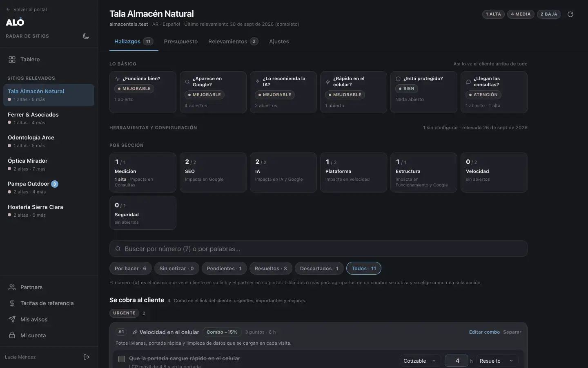Filter by Resueltos · 3

pyautogui.click(x=271, y=269)
